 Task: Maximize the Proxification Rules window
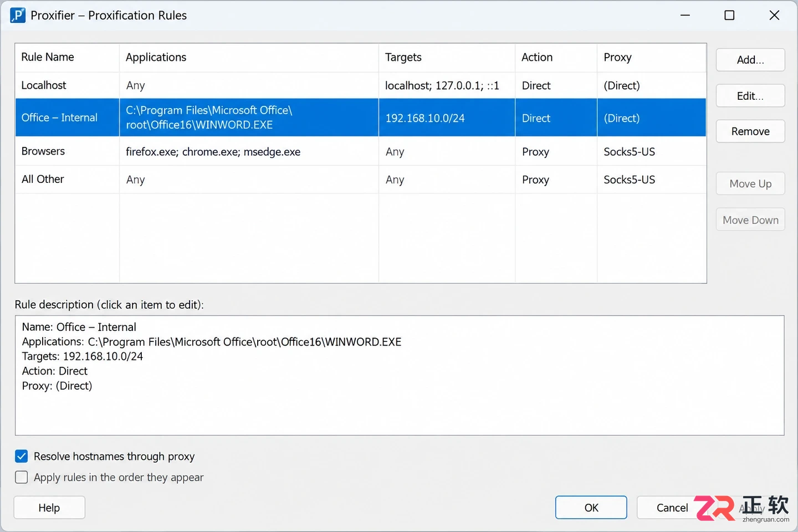(729, 16)
